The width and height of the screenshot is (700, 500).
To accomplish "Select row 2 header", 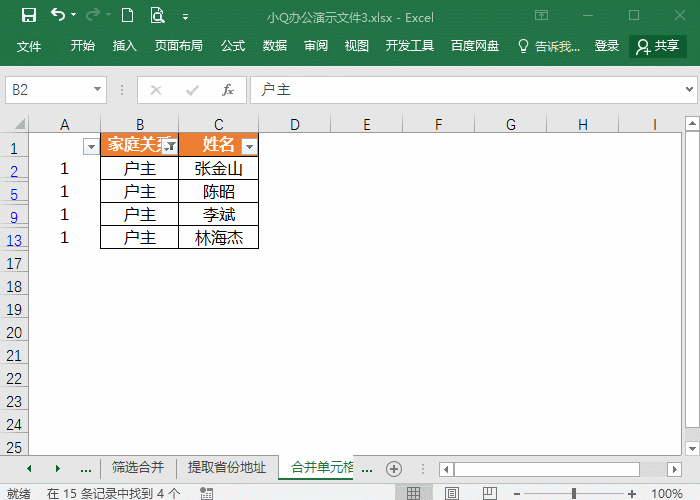I will 14,171.
